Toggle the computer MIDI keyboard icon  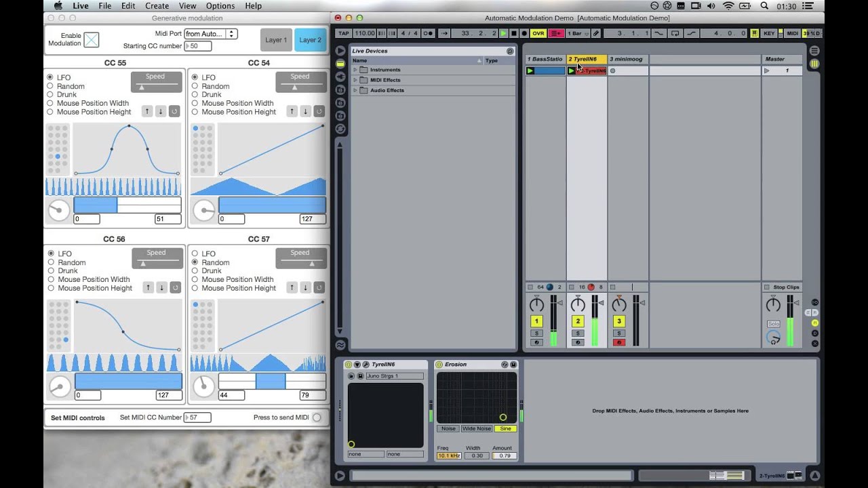[755, 33]
